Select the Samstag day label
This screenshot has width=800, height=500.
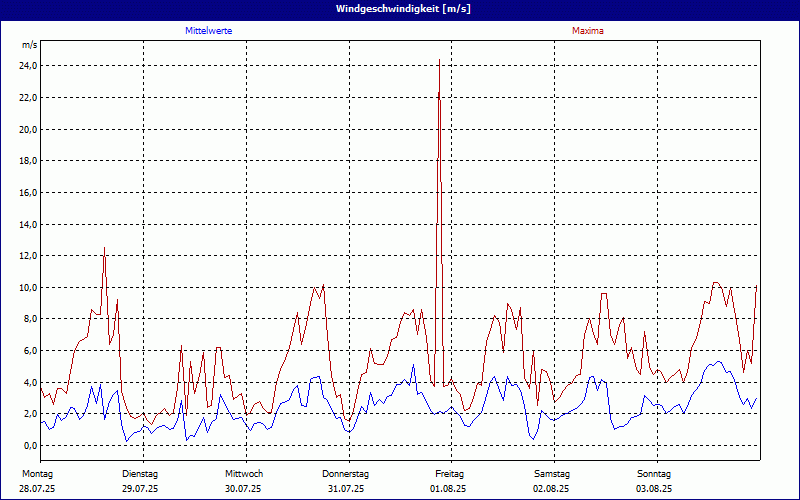click(x=552, y=473)
